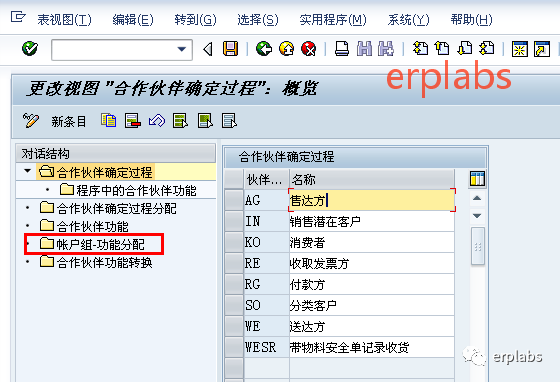Screen dimensions: 560x382
Task: Click the 售达方 name field
Action: point(372,200)
